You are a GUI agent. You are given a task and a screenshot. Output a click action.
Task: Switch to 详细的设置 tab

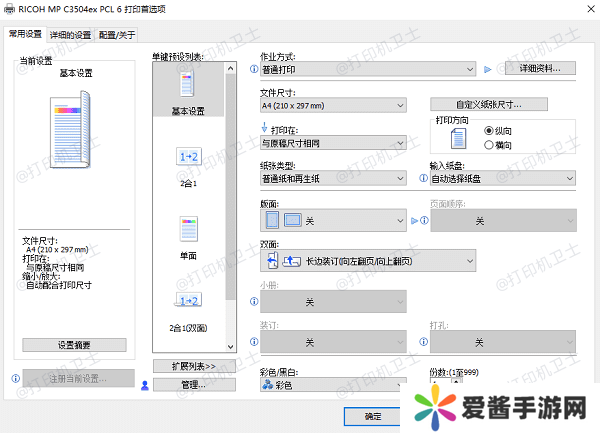coord(70,33)
